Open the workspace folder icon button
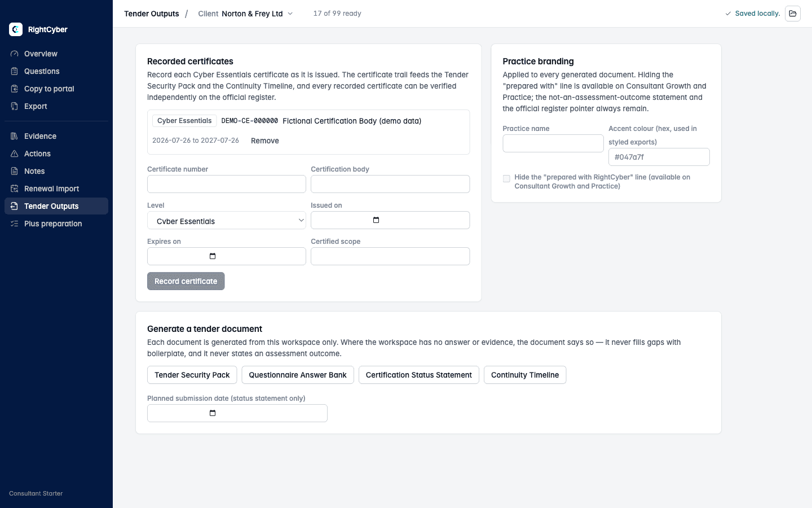The height and width of the screenshot is (508, 812). [793, 14]
